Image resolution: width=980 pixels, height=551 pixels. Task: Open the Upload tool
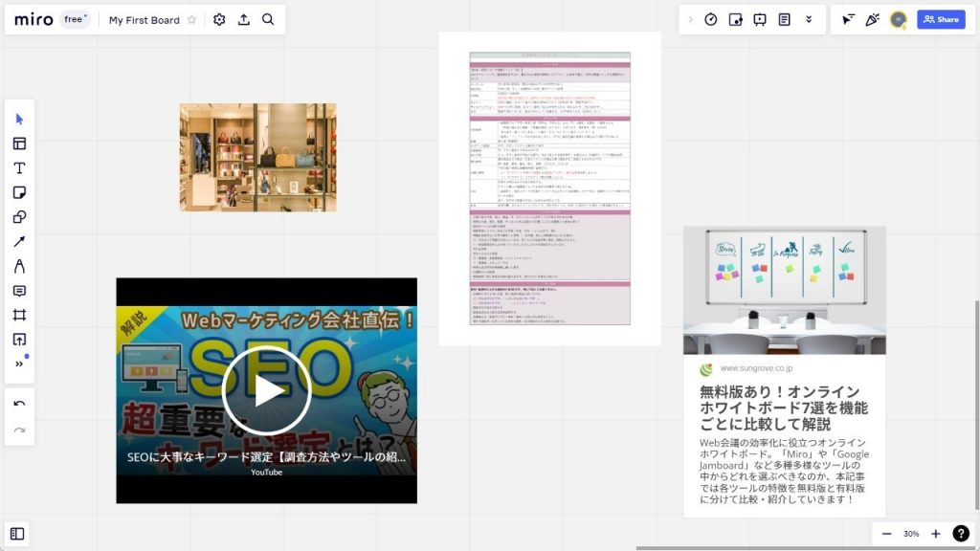tap(19, 340)
